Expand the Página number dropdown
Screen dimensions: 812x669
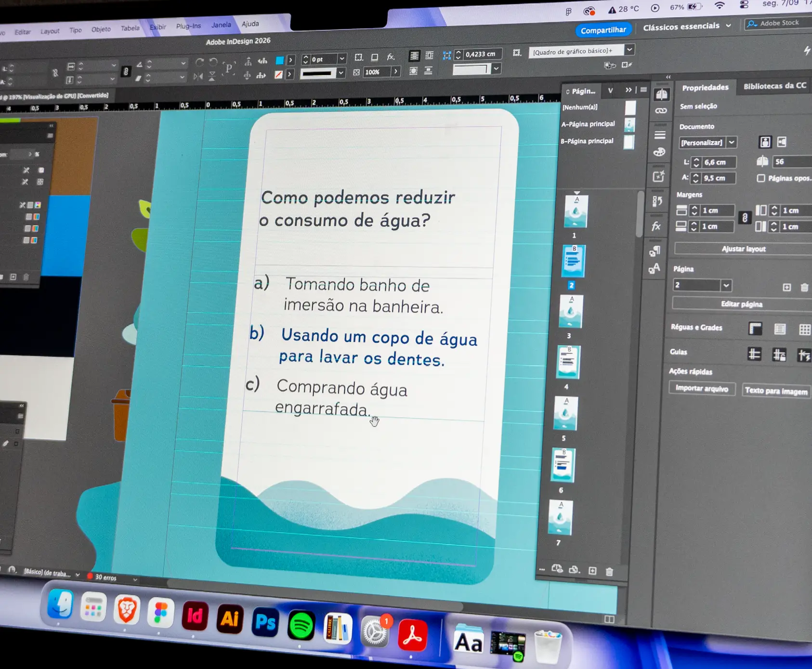coord(726,286)
